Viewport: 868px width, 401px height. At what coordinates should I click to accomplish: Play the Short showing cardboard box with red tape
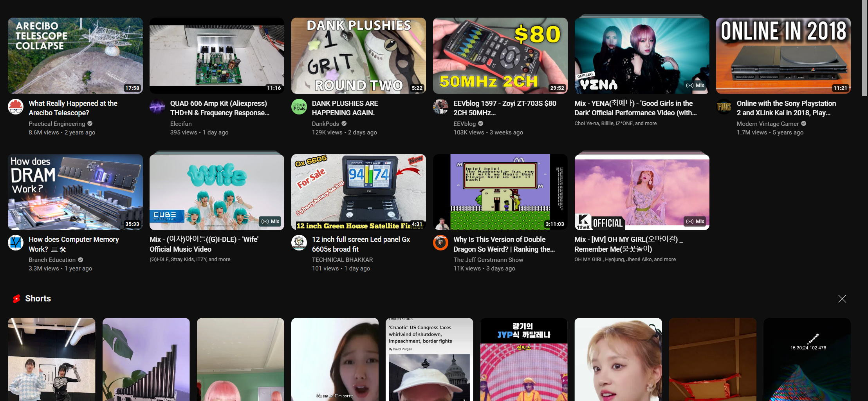pyautogui.click(x=713, y=359)
